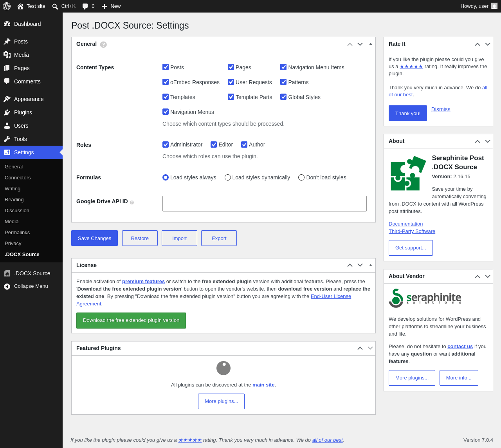Click the Users person icon

(x=7, y=126)
